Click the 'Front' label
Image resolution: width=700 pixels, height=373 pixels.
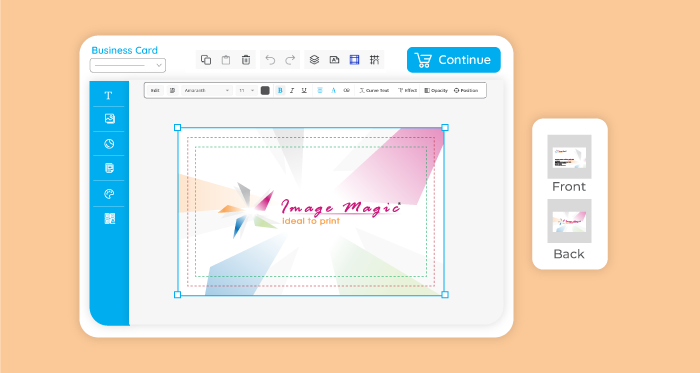[x=569, y=186]
